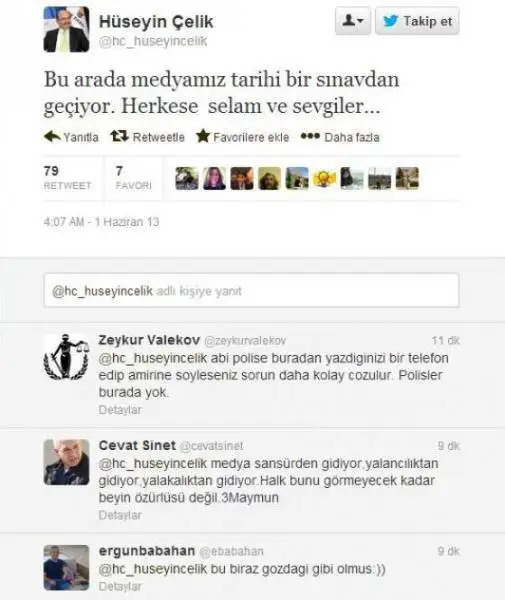The image size is (505, 600).
Task: Click the Yanıtla reply arrow icon
Action: point(52,136)
